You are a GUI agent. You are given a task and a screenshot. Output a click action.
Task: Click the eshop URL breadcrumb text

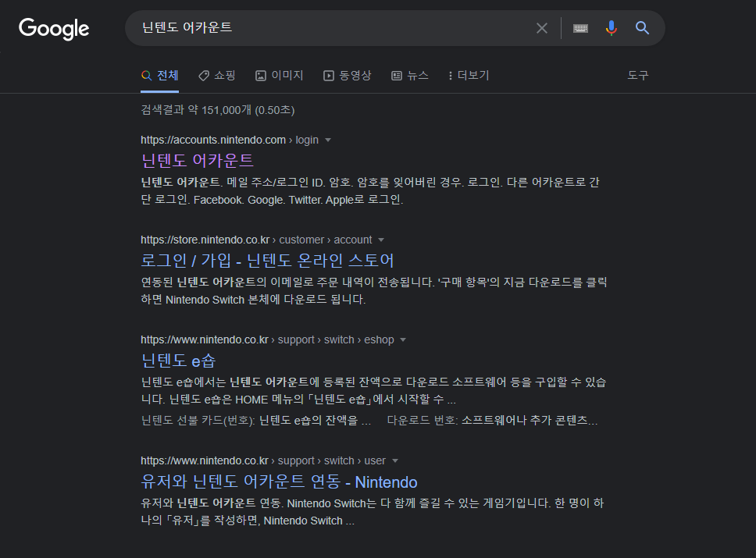(379, 339)
